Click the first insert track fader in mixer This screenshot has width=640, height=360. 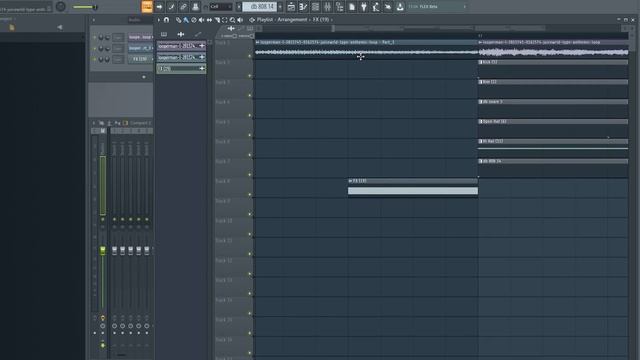point(114,251)
